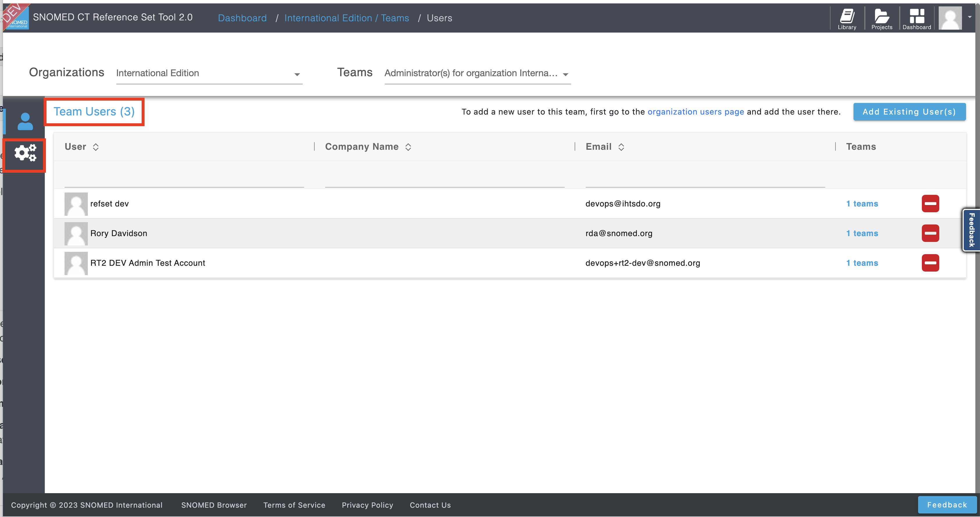Open the organization users page link

696,112
